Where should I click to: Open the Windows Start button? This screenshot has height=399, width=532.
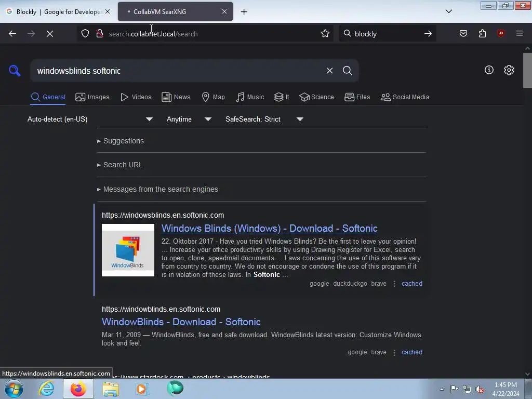[x=14, y=389]
